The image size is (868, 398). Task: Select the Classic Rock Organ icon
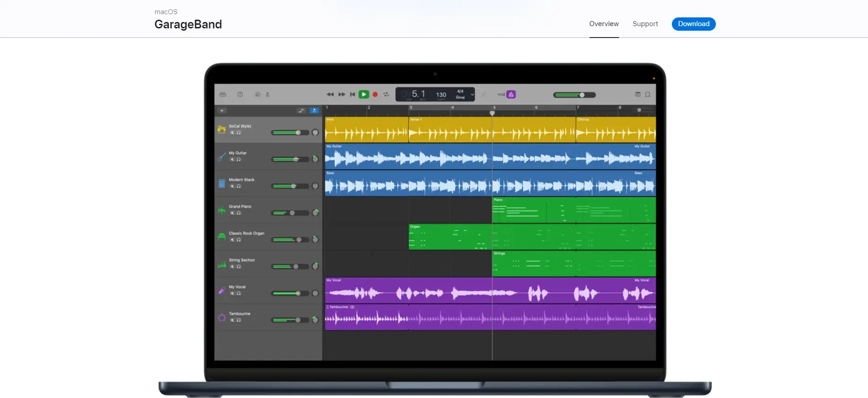(222, 237)
